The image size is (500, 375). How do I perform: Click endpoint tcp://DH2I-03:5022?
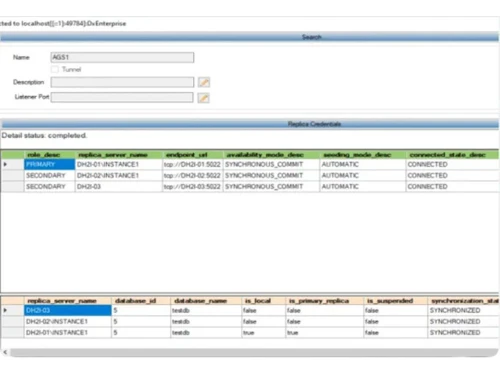(193, 186)
